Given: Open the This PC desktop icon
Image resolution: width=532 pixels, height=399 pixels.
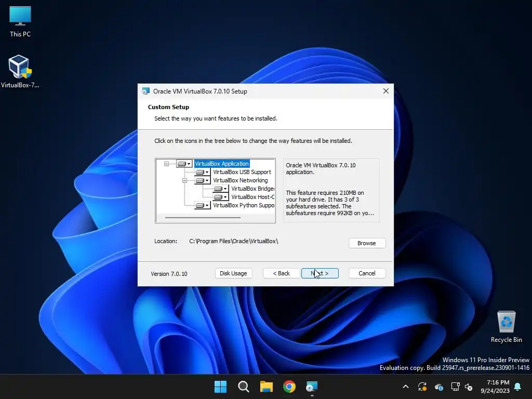Looking at the screenshot, I should (20, 21).
